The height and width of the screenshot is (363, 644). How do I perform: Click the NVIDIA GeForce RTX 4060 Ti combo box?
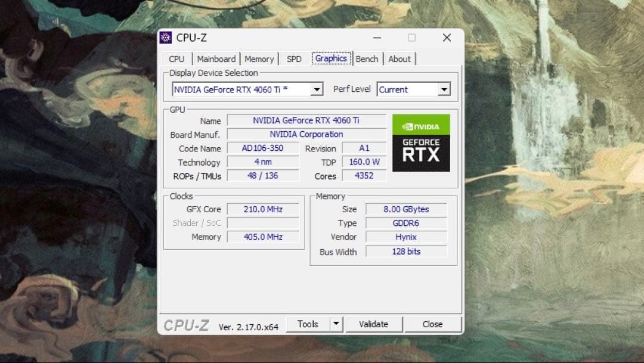[x=247, y=89]
